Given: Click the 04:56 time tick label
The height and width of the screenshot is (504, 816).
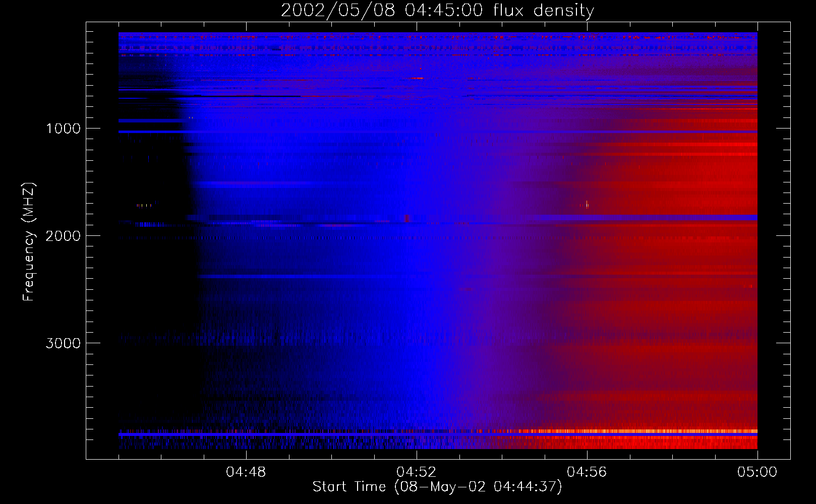Looking at the screenshot, I should coord(587,472).
